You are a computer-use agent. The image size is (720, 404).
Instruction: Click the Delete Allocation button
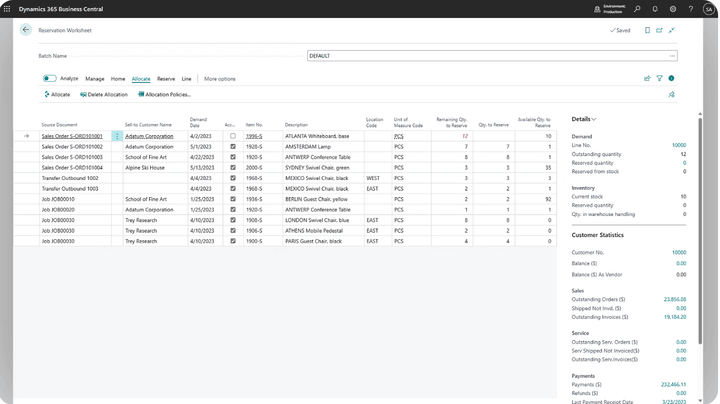coord(104,94)
